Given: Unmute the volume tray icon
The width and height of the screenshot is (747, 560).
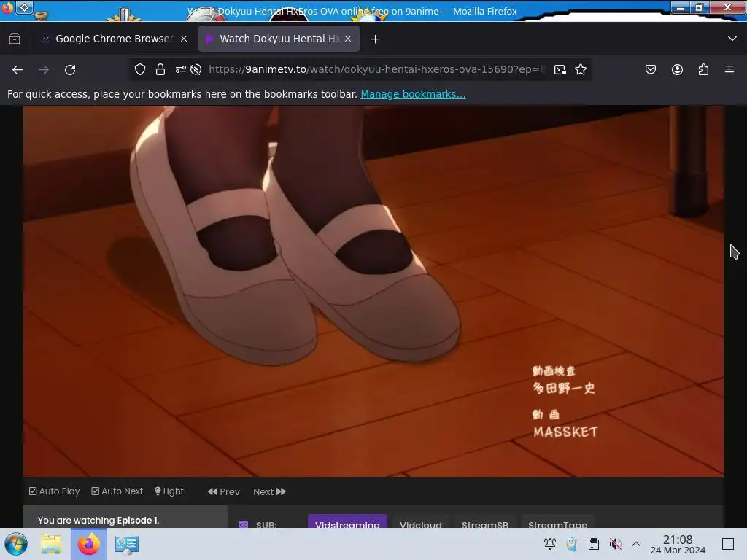Looking at the screenshot, I should (x=616, y=544).
